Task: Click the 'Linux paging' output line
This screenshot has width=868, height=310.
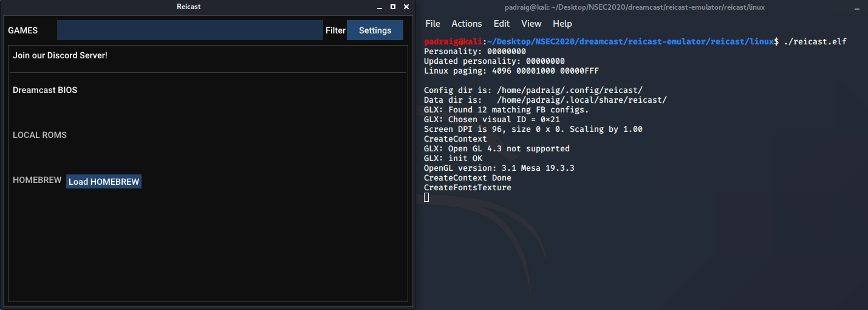Action: click(x=511, y=71)
